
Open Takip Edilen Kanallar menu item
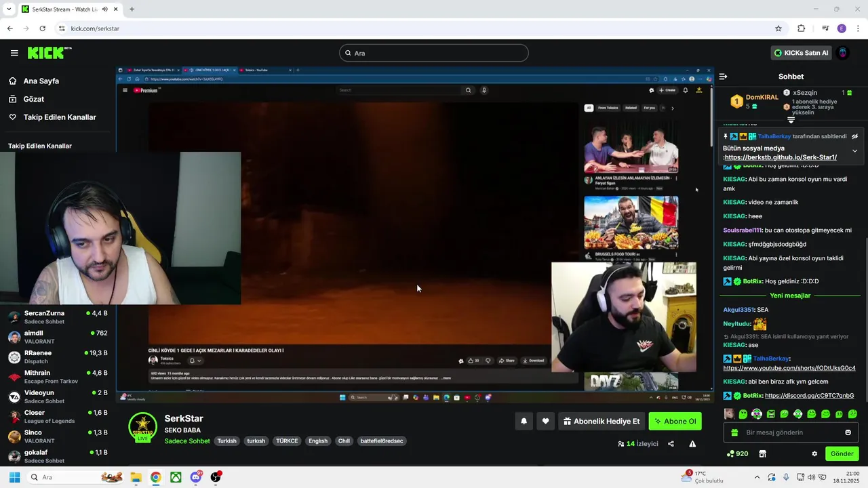coord(60,117)
